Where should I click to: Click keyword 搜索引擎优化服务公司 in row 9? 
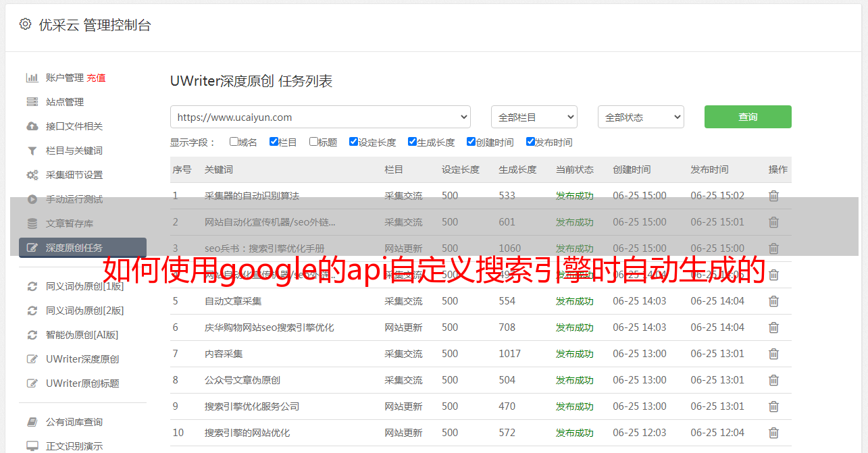coord(252,406)
